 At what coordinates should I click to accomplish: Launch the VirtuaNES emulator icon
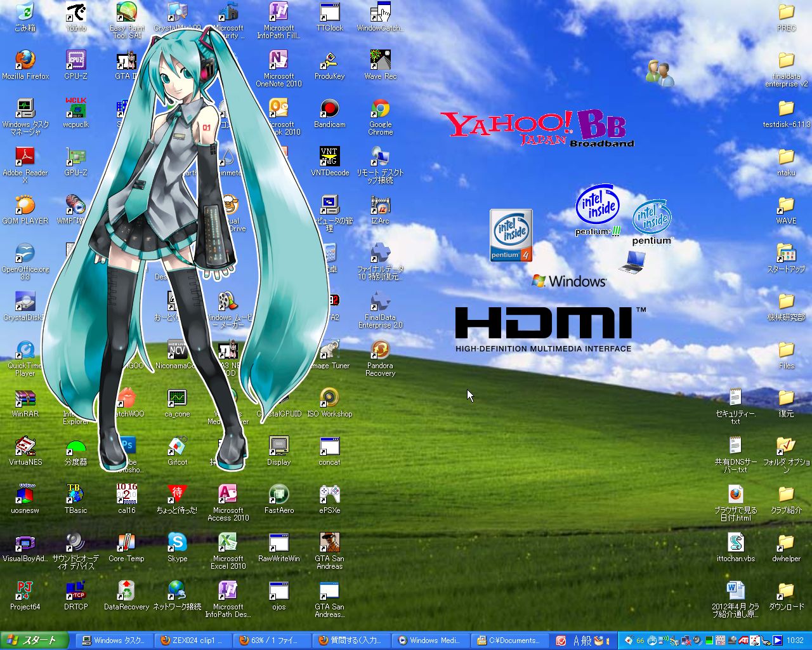click(25, 451)
